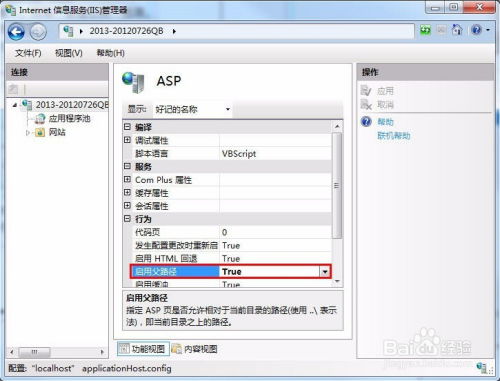Click the 取消 (Cancel) action icon
The height and width of the screenshot is (381, 500).
366,105
